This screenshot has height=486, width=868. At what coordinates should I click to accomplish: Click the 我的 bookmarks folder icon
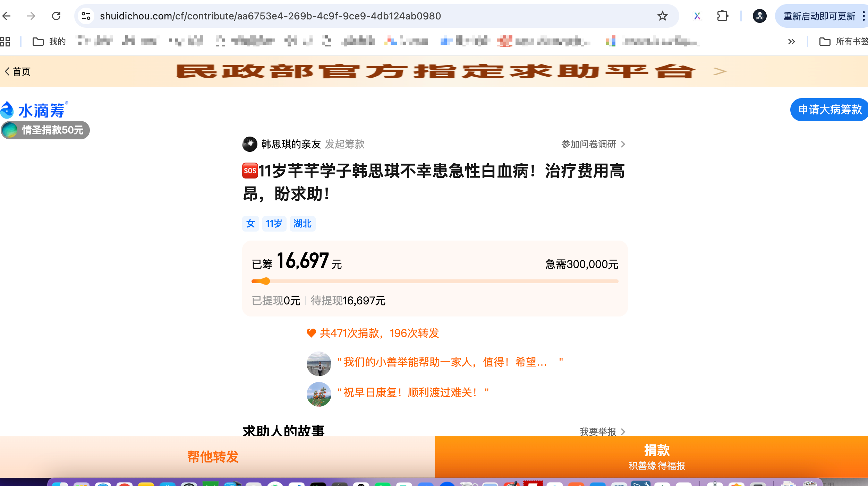[x=38, y=41]
